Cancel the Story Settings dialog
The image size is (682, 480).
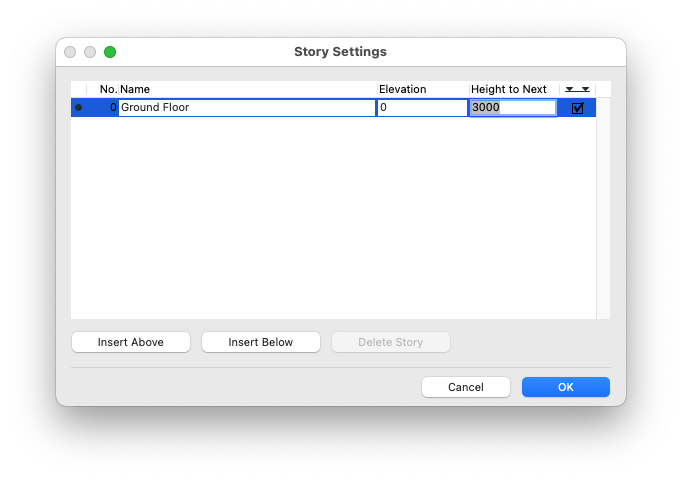point(466,387)
